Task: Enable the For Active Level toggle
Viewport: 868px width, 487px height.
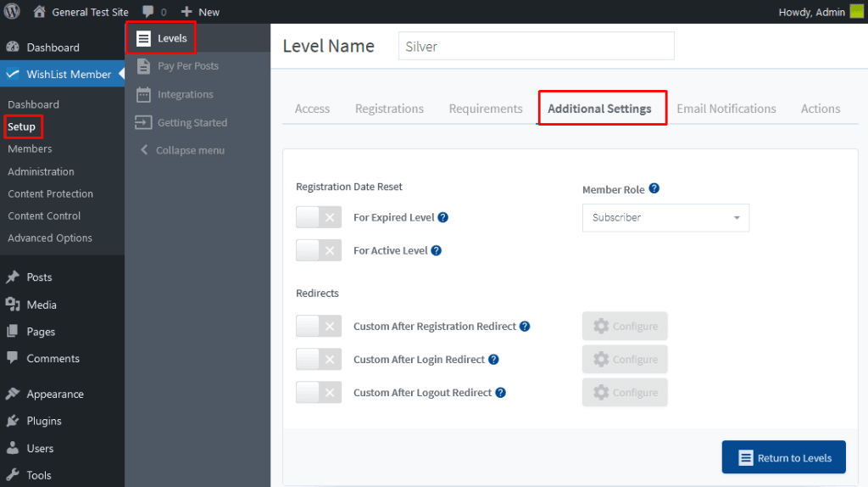Action: (x=319, y=250)
